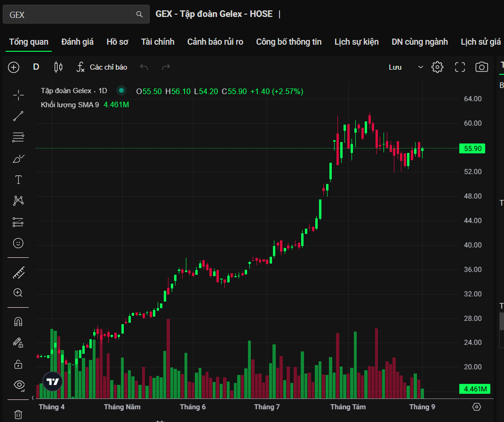Viewport: 504px width, 422px height.
Task: Take a chart snapshot with camera icon
Action: (x=481, y=67)
